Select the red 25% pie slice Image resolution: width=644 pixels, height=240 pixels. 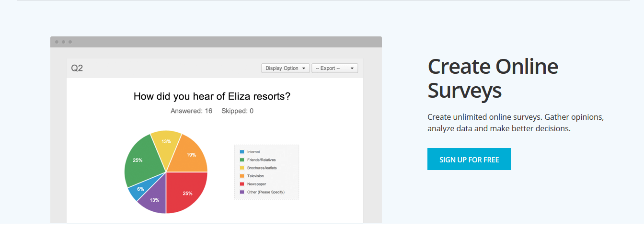pyautogui.click(x=187, y=192)
